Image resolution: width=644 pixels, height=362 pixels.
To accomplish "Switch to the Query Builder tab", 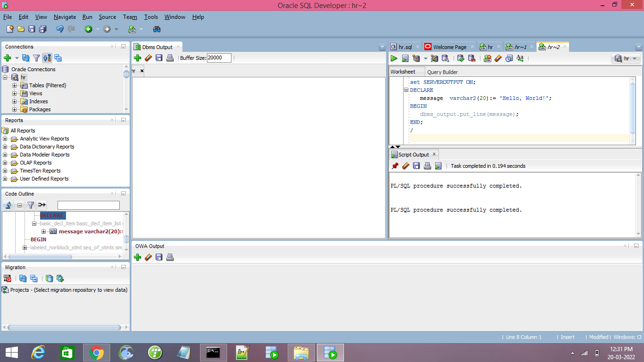I will [442, 72].
